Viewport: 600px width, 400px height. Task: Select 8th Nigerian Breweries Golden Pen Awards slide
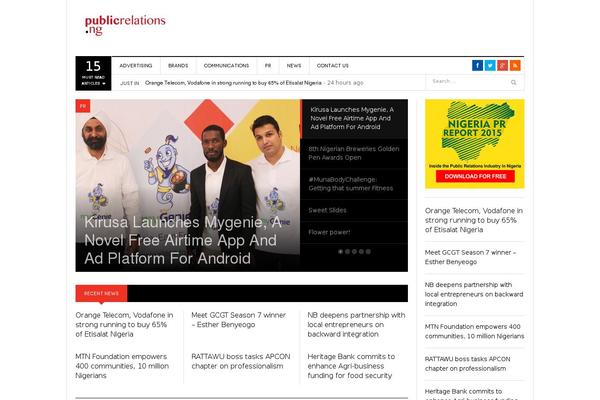354,153
